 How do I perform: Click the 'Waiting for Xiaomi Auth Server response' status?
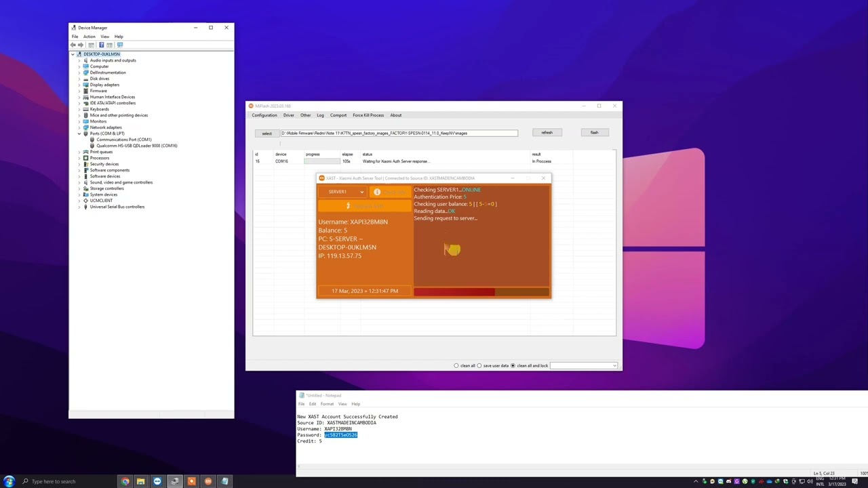[395, 161]
